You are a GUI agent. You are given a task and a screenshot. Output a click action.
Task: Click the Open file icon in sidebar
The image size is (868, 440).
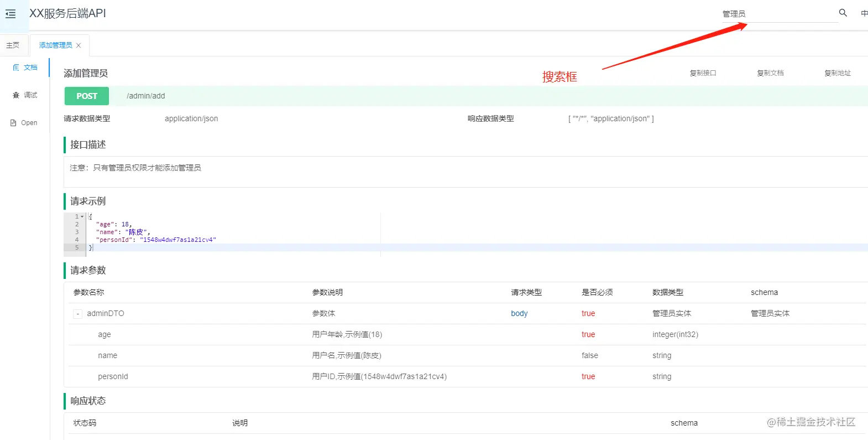coord(13,123)
